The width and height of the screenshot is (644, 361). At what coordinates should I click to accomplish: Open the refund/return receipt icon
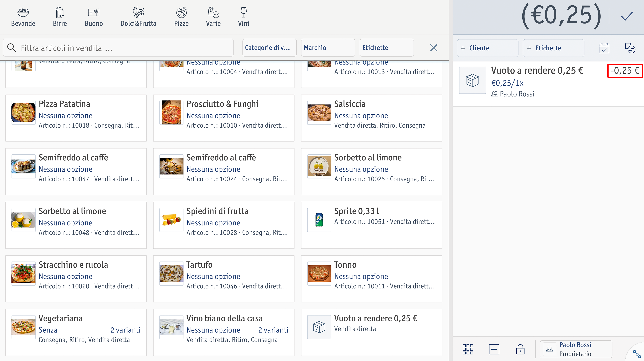[x=630, y=48]
